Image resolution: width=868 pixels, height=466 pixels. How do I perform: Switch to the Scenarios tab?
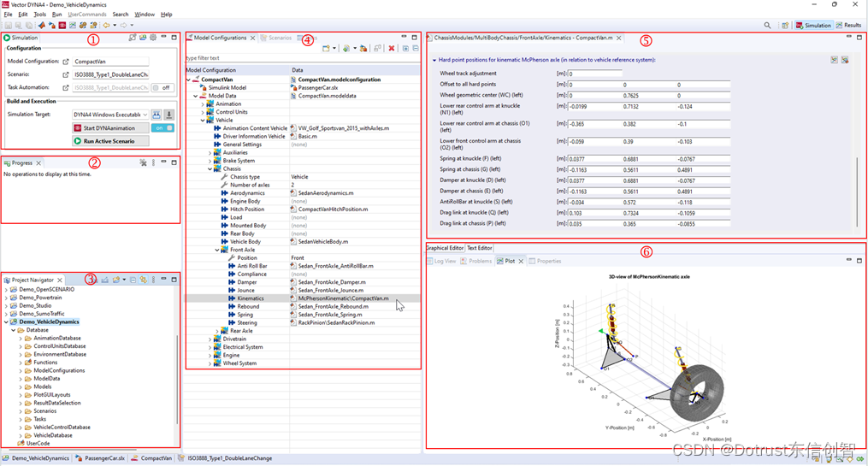[275, 38]
